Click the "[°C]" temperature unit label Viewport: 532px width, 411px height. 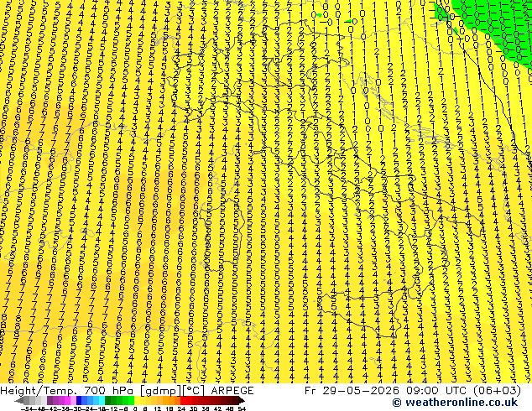pyautogui.click(x=193, y=391)
